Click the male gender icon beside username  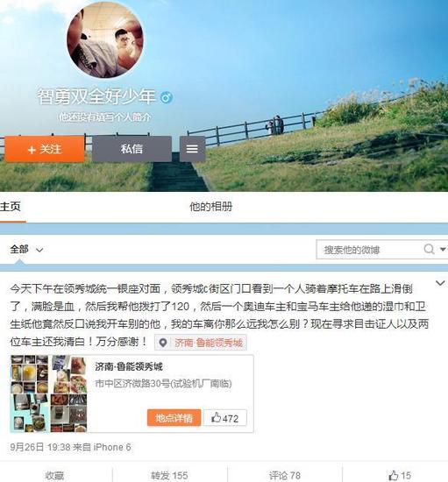(167, 97)
